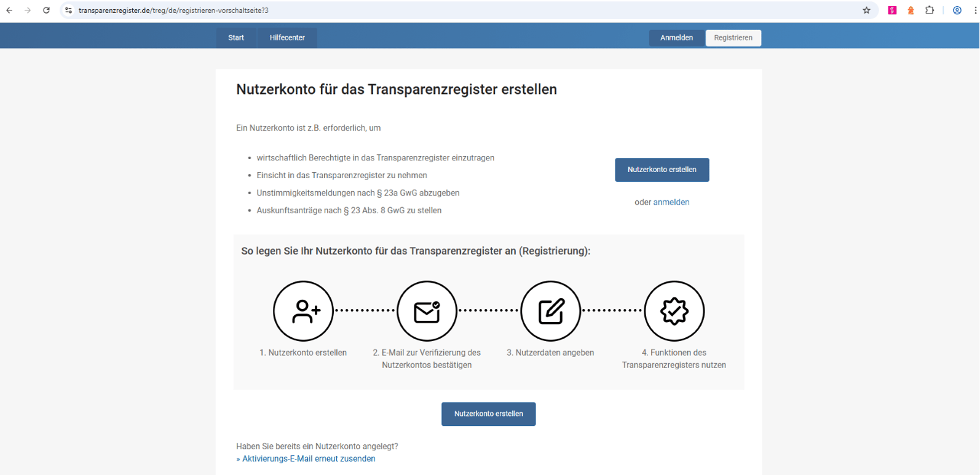Follow the 'anmelden' link below the button
This screenshot has height=475, width=980.
coord(671,202)
